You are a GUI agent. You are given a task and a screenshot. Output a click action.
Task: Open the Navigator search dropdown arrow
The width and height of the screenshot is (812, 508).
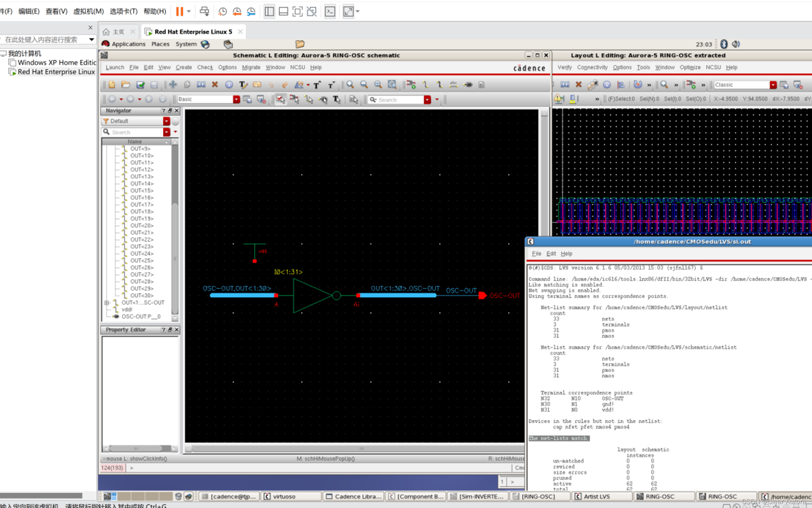point(166,132)
